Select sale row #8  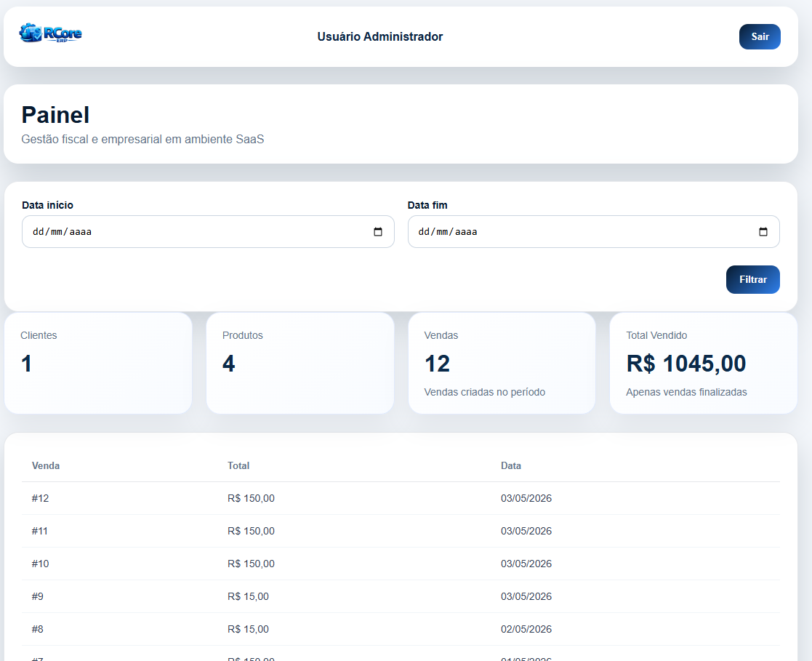[x=401, y=629]
